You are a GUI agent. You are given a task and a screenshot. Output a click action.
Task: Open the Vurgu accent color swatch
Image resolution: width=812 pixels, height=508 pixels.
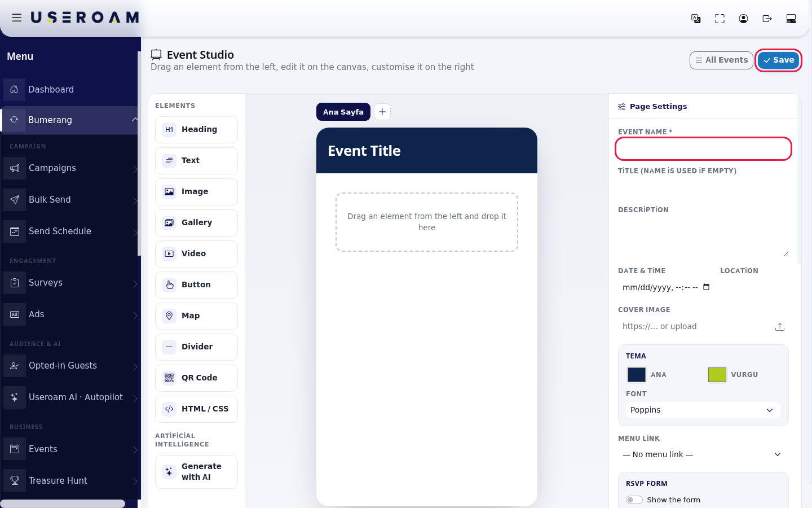coord(717,375)
